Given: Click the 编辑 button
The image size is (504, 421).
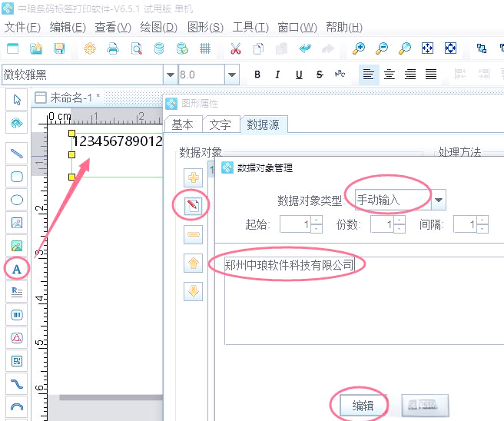Looking at the screenshot, I should coord(363,406).
